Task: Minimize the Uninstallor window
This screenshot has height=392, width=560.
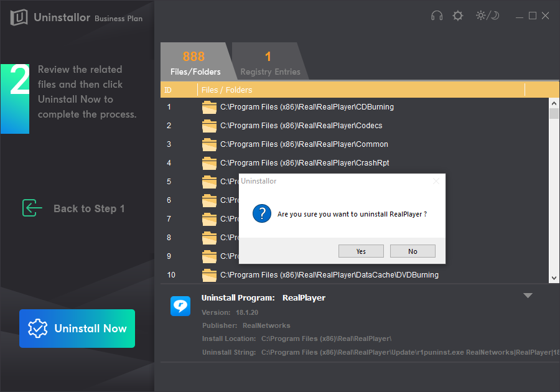Action: pyautogui.click(x=520, y=16)
